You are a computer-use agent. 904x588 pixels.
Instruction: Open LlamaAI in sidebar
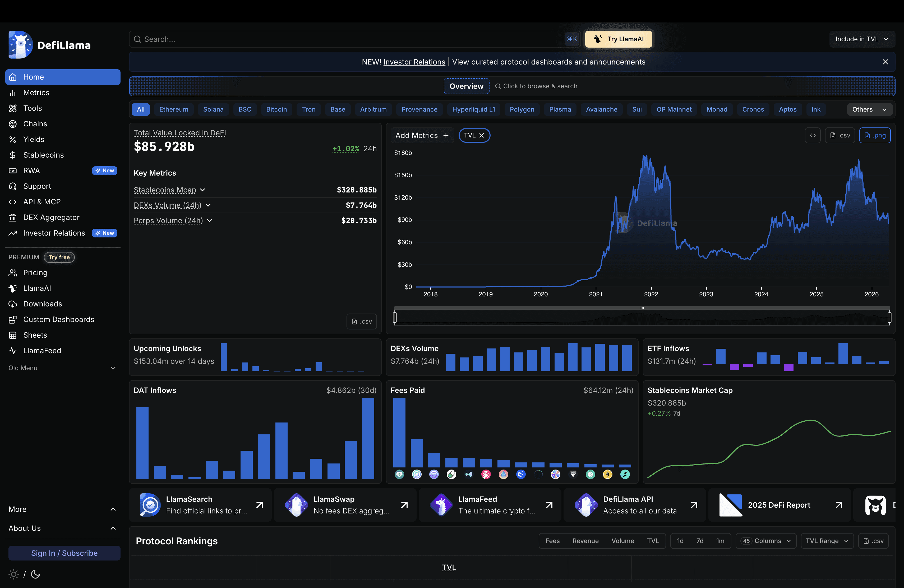point(63,288)
